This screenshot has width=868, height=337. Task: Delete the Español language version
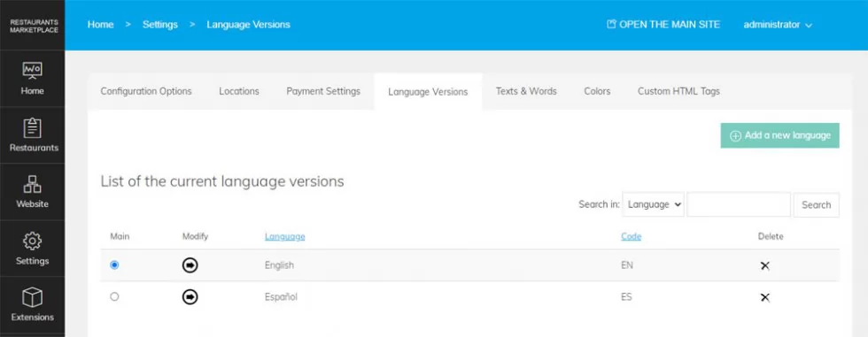[x=764, y=297]
